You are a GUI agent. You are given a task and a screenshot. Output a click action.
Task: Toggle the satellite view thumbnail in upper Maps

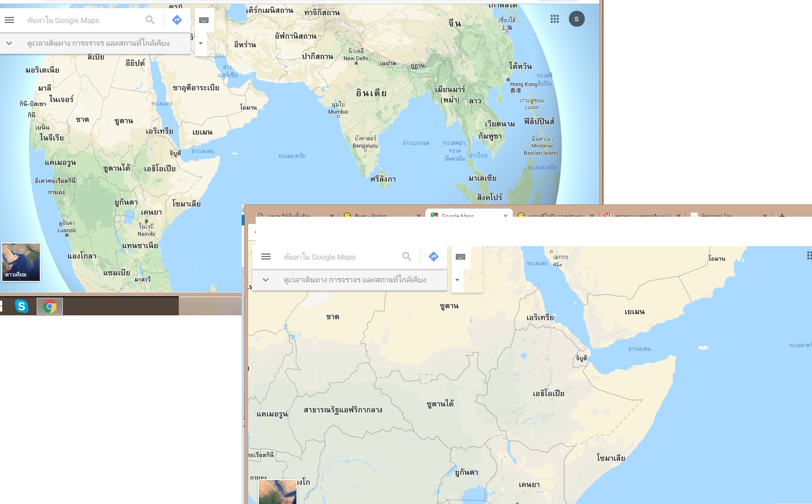pyautogui.click(x=21, y=262)
